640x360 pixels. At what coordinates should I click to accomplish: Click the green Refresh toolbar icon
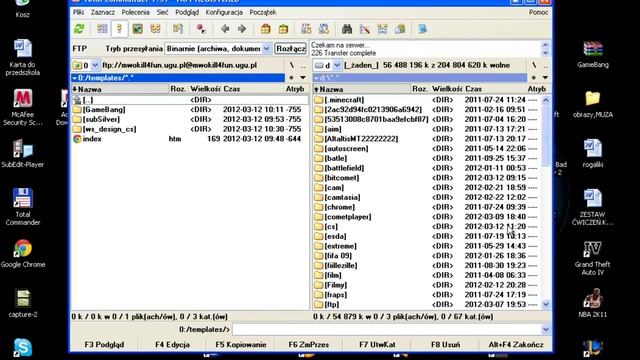point(79,29)
